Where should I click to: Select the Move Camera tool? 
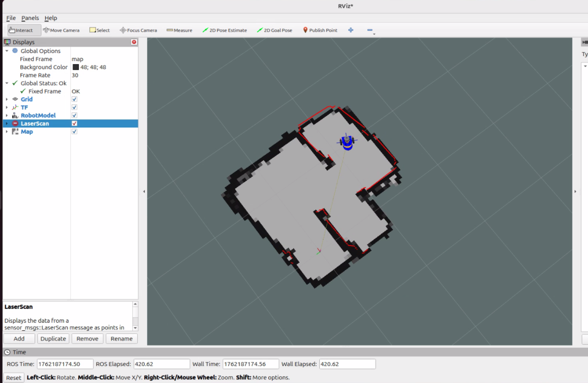[x=61, y=30]
